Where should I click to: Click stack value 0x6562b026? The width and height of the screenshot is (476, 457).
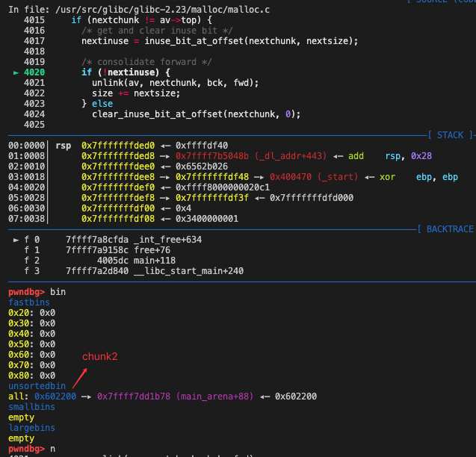click(x=202, y=167)
